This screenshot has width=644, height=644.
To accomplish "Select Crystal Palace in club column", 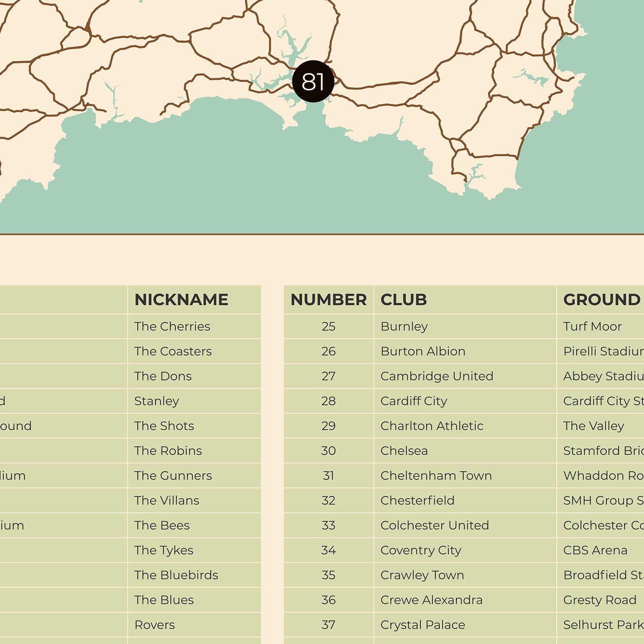I will pos(422,625).
